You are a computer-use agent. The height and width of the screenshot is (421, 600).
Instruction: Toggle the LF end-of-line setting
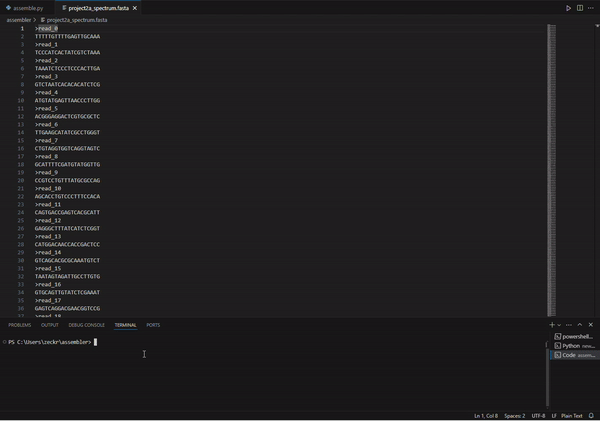tap(554, 415)
